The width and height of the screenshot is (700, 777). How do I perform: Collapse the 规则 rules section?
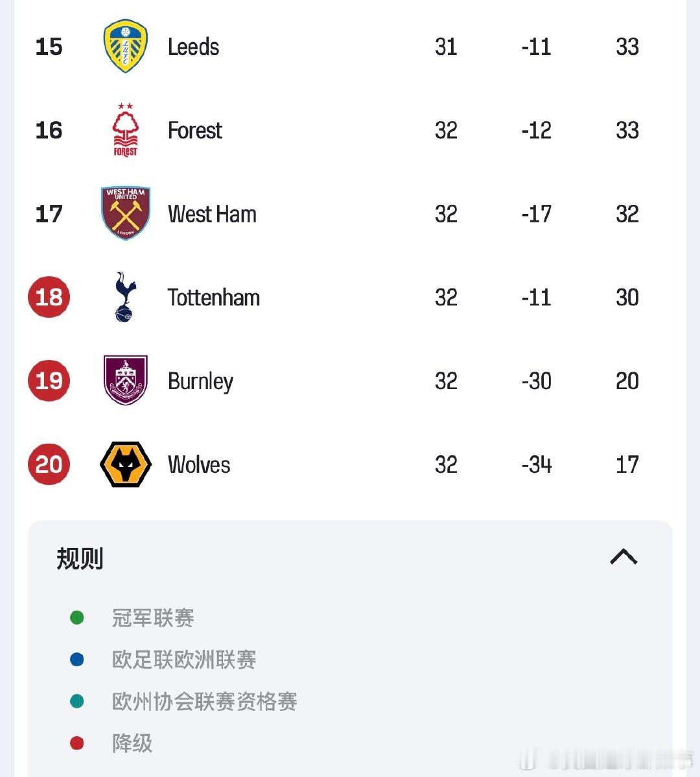(624, 557)
